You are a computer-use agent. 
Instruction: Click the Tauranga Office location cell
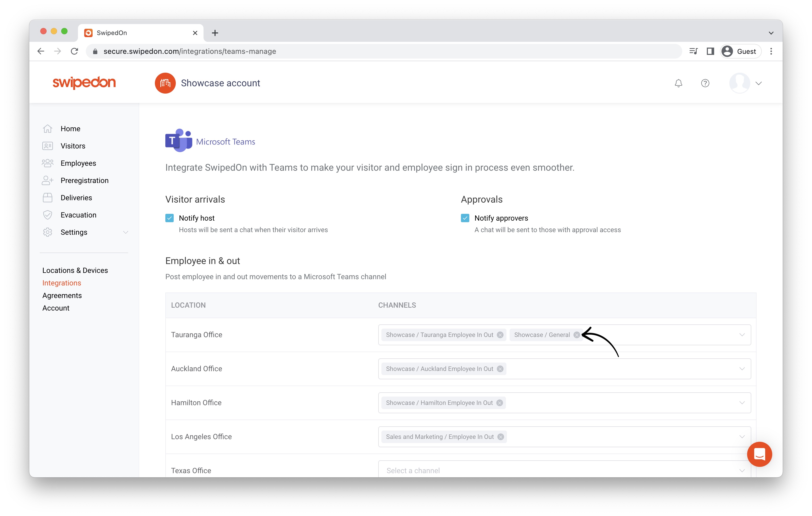point(197,335)
